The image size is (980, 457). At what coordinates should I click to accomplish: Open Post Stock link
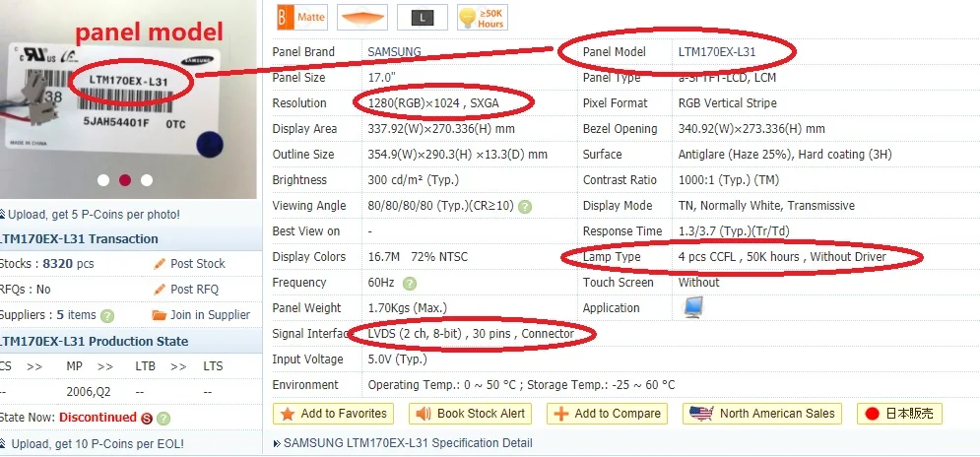pyautogui.click(x=198, y=264)
